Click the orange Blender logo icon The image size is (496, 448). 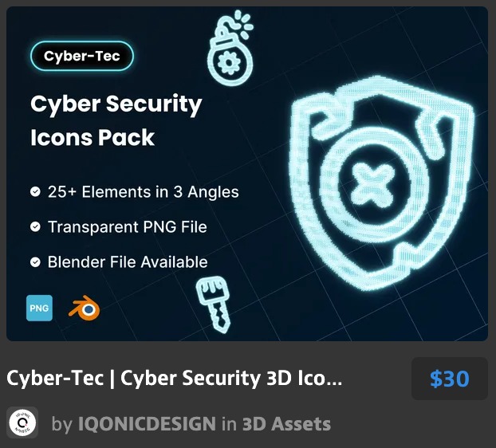[85, 308]
